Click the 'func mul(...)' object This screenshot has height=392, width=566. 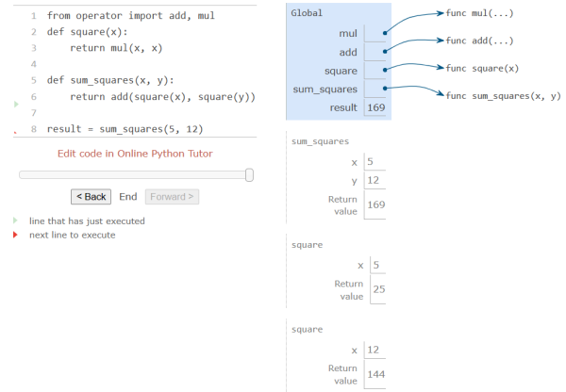tap(479, 13)
